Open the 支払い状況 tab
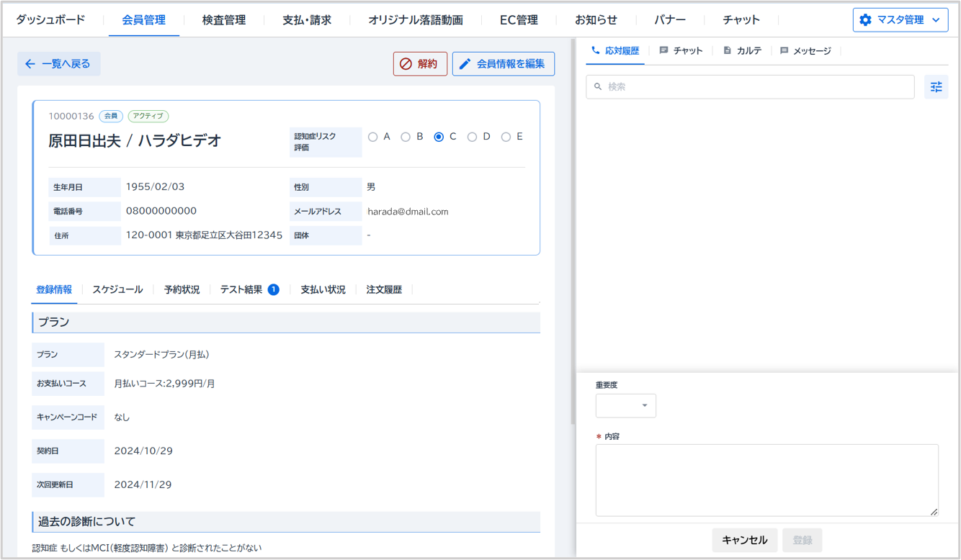 coord(323,289)
